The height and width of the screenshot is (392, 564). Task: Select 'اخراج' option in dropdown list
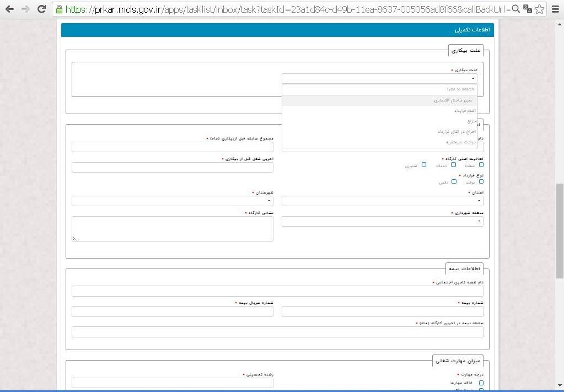pos(379,121)
